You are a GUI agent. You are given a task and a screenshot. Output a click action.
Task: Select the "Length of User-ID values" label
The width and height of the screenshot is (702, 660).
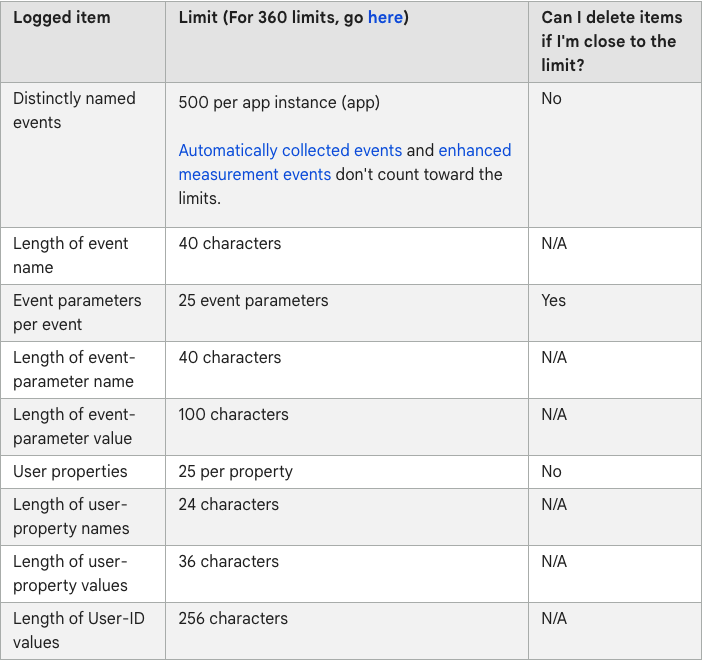[x=79, y=630]
